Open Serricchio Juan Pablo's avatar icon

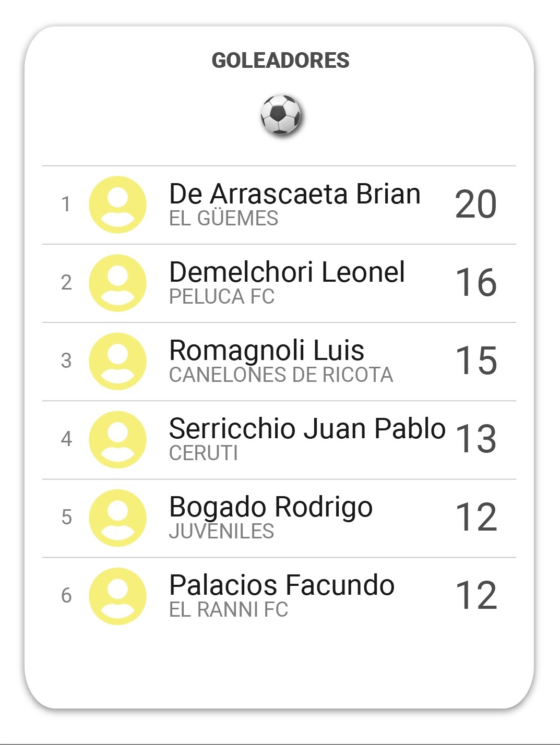(117, 439)
